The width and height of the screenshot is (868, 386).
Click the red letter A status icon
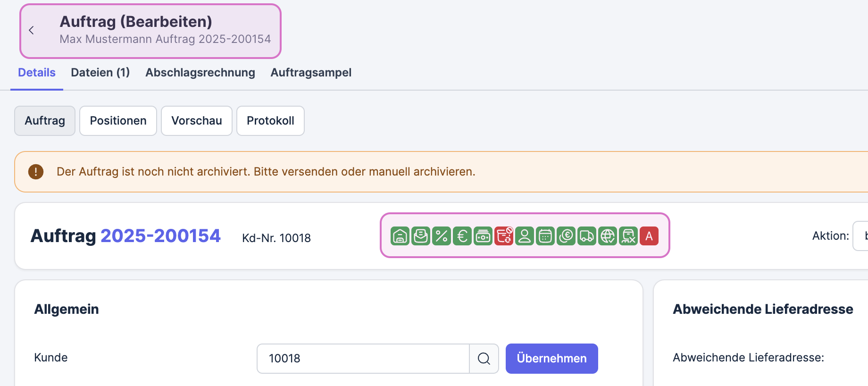[x=649, y=236]
